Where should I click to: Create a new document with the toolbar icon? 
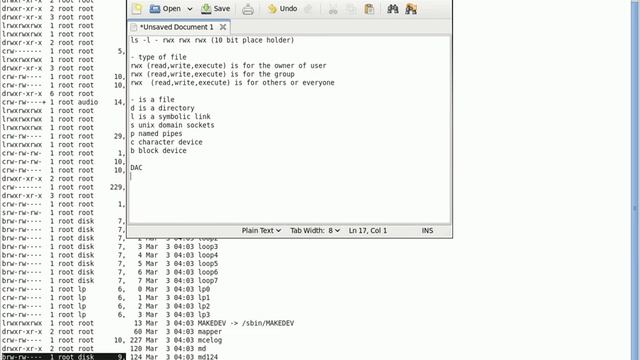[x=137, y=9]
